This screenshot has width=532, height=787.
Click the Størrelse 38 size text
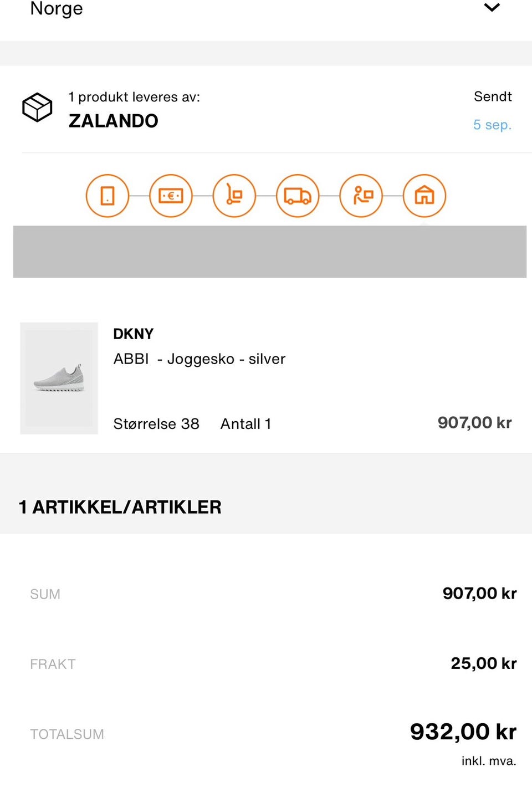click(x=156, y=424)
